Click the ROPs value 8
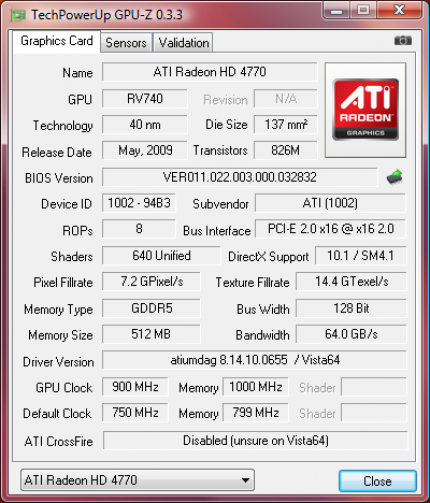 pos(139,229)
